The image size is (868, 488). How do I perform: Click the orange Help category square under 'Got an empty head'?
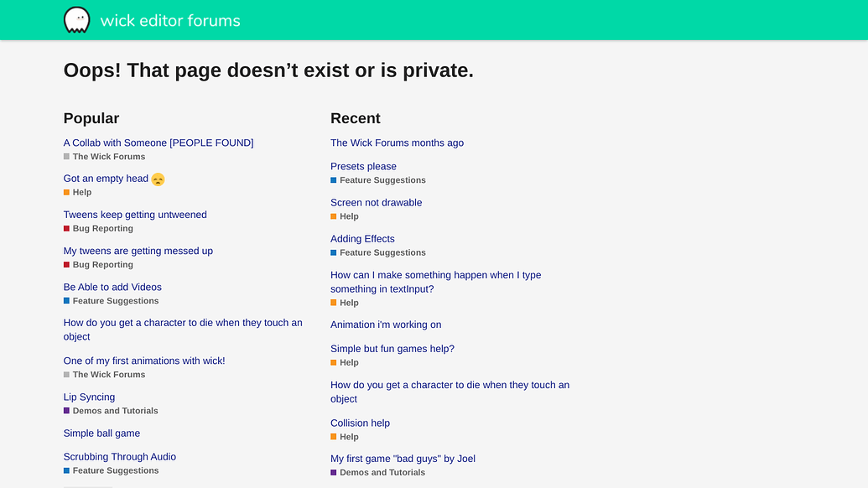click(x=66, y=193)
